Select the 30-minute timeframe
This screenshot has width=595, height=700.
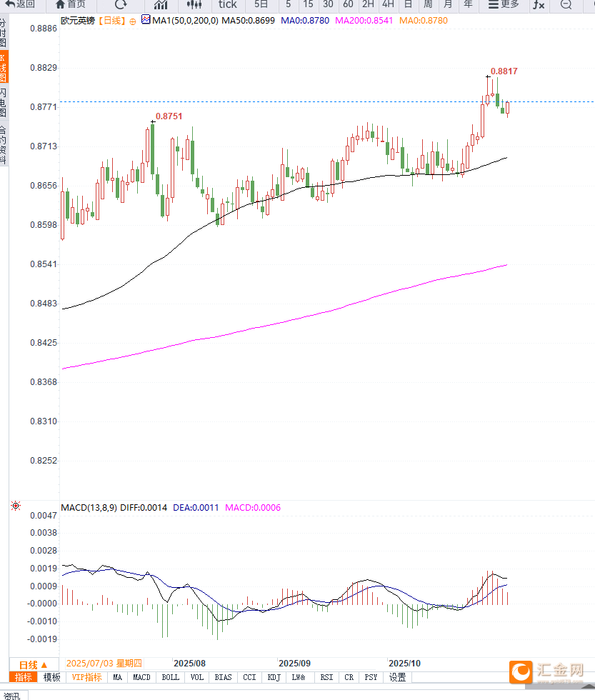(328, 4)
